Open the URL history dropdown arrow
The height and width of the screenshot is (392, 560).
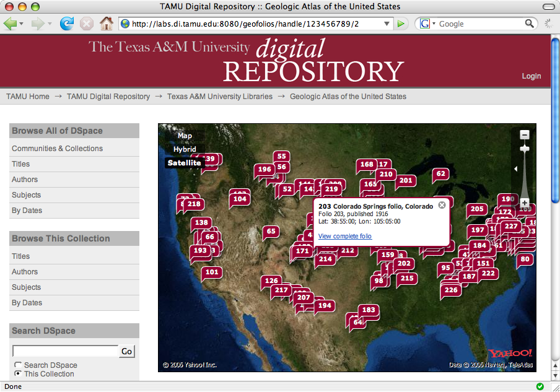tap(387, 24)
